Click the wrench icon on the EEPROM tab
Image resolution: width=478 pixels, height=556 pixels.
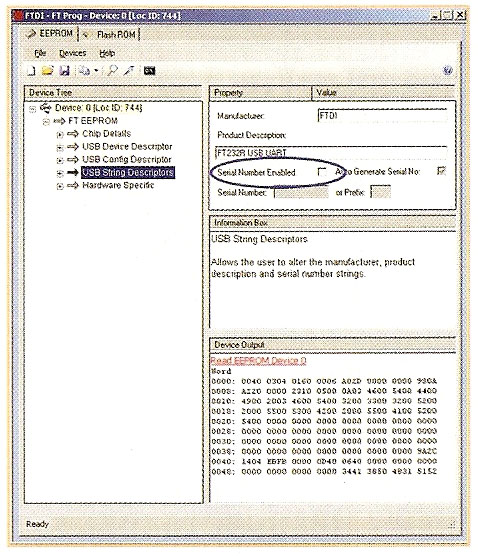pyautogui.click(x=31, y=34)
